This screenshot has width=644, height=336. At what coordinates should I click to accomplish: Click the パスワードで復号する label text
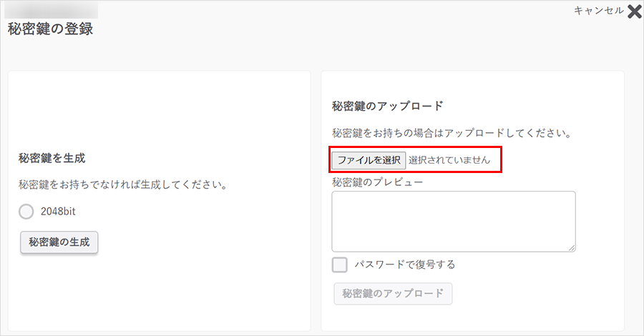405,265
